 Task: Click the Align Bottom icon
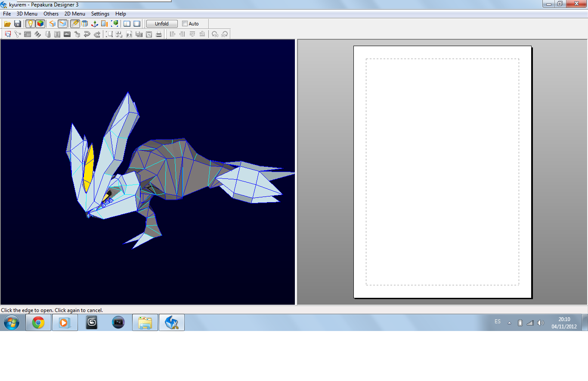pyautogui.click(x=202, y=34)
